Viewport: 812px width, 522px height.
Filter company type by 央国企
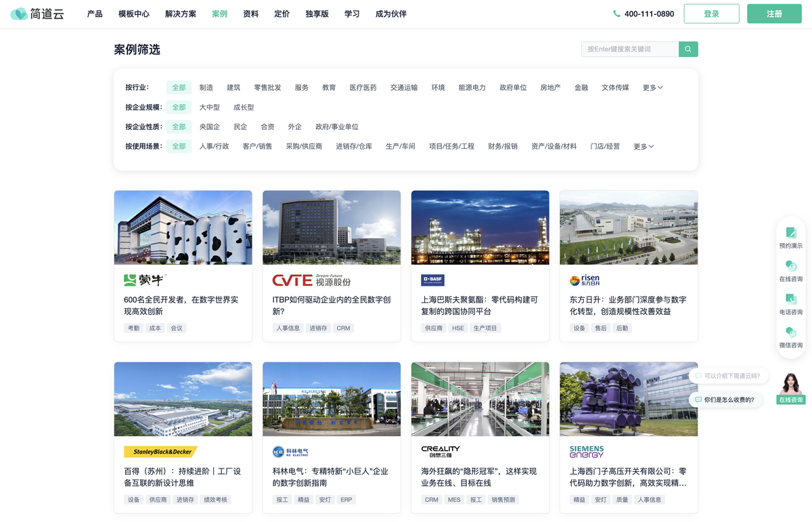[210, 127]
